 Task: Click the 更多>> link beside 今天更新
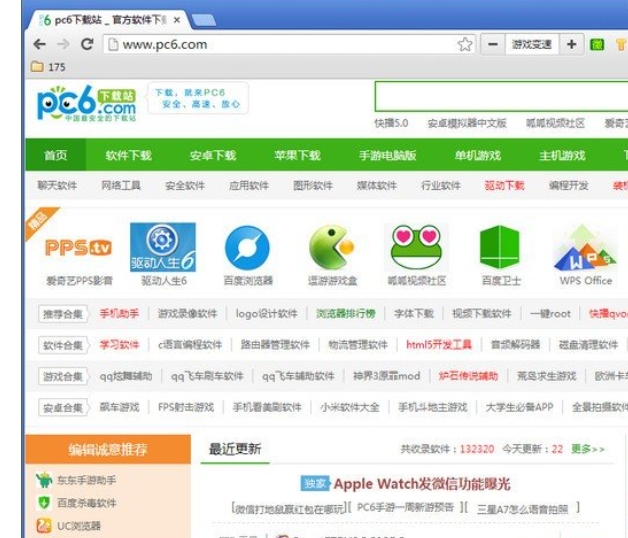pyautogui.click(x=588, y=449)
